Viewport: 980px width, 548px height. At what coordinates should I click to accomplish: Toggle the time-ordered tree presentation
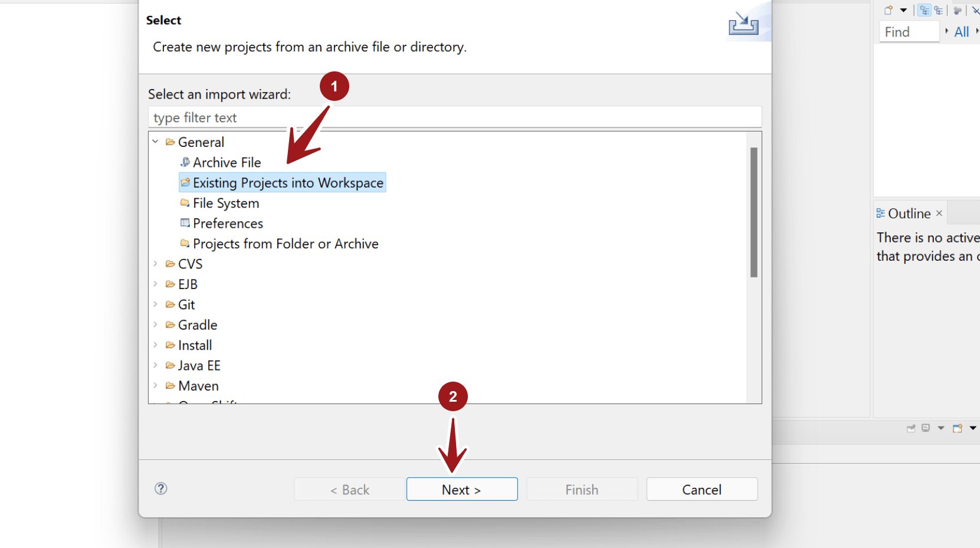(x=939, y=10)
